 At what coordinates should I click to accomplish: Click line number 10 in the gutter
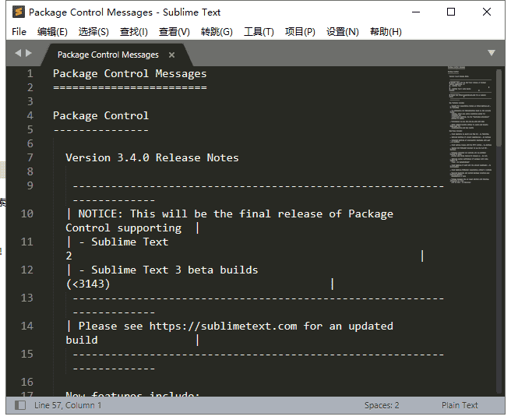[26, 214]
